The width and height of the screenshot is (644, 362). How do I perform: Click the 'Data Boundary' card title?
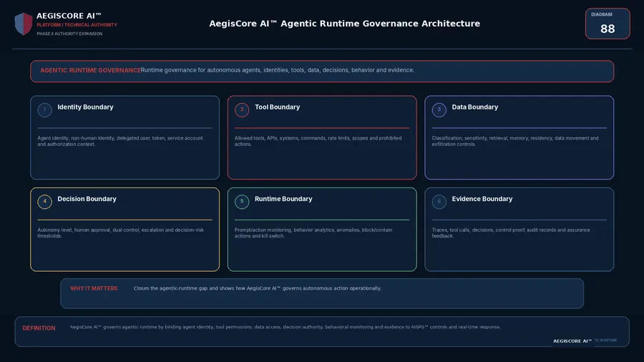pos(475,107)
